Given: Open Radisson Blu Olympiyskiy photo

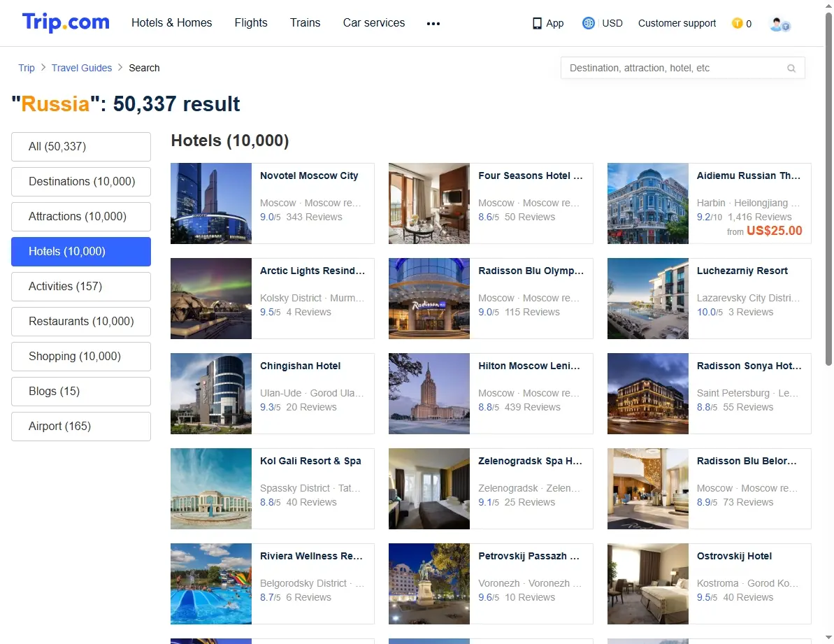Looking at the screenshot, I should coord(429,299).
